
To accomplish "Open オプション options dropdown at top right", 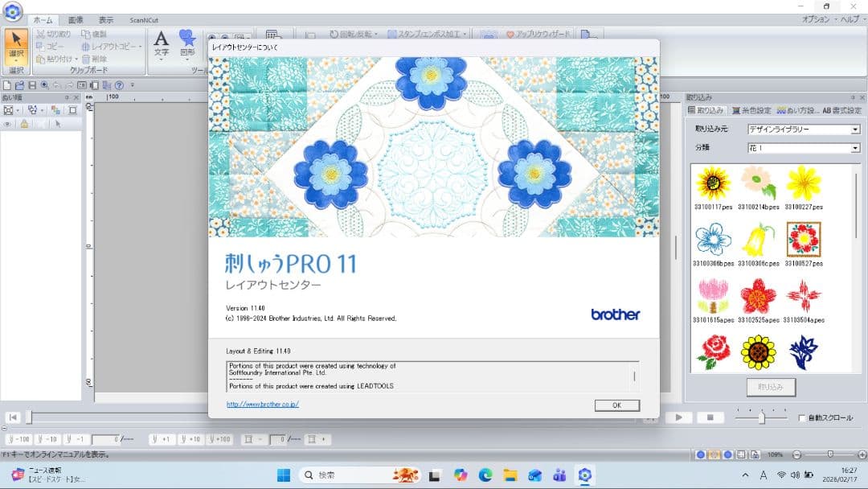I will click(818, 18).
